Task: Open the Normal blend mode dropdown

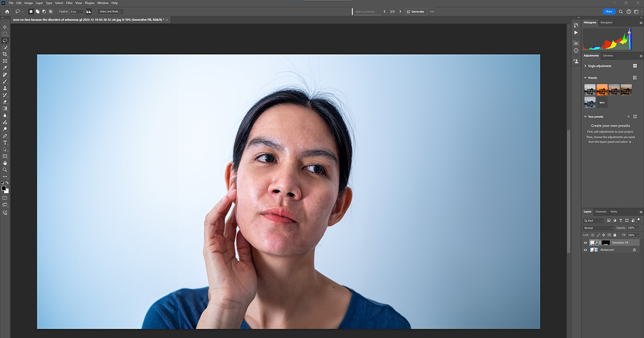Action: [x=598, y=228]
